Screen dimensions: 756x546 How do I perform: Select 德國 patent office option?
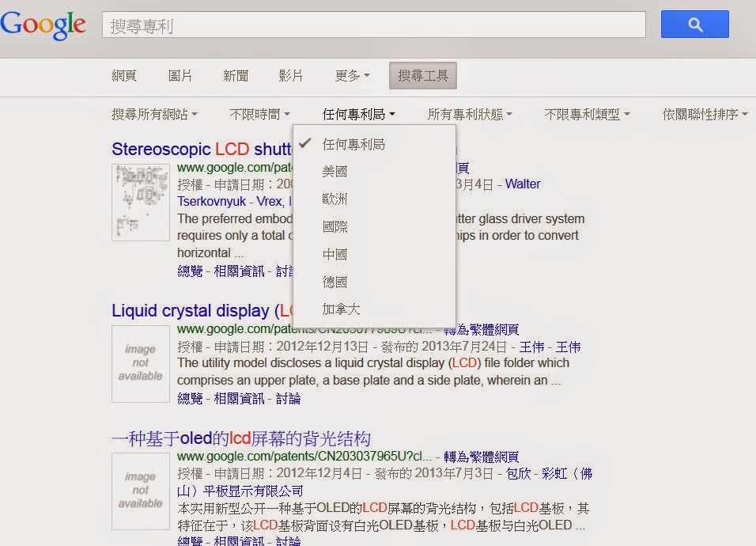[374, 282]
